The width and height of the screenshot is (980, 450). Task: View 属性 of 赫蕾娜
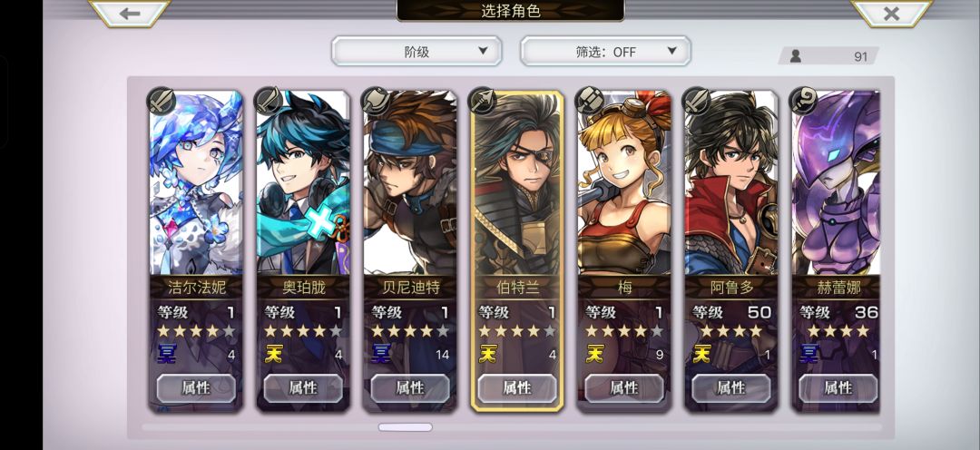click(x=838, y=388)
